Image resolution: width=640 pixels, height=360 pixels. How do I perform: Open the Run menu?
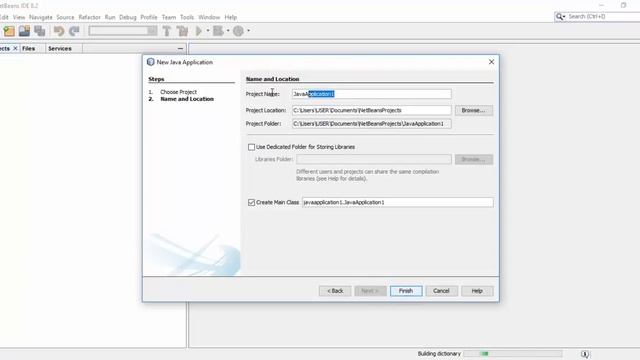(110, 17)
